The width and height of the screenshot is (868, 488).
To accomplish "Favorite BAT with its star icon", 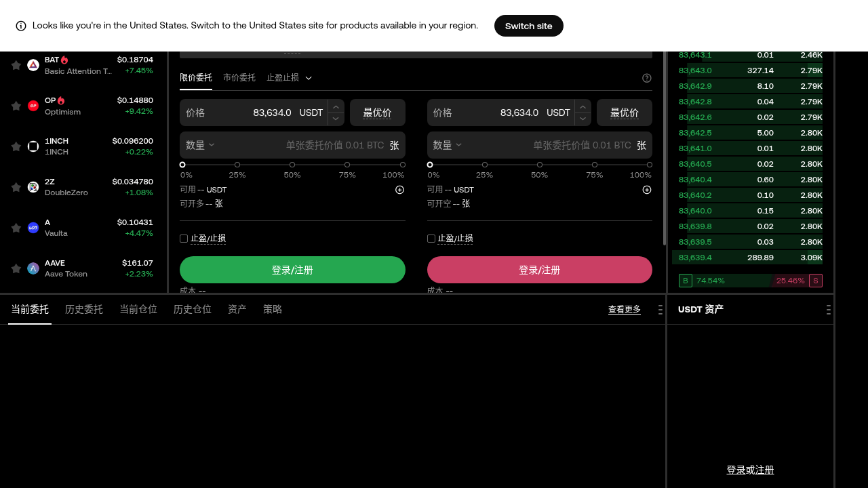I will (x=16, y=65).
